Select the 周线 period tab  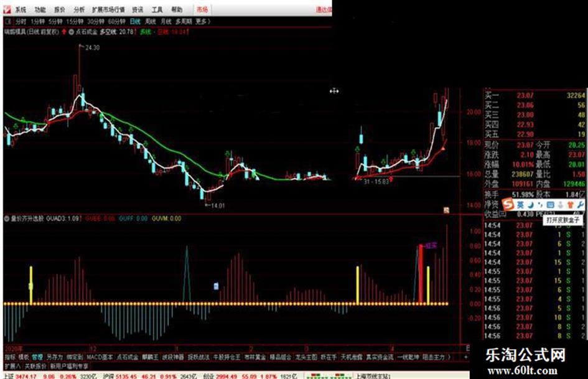[151, 22]
